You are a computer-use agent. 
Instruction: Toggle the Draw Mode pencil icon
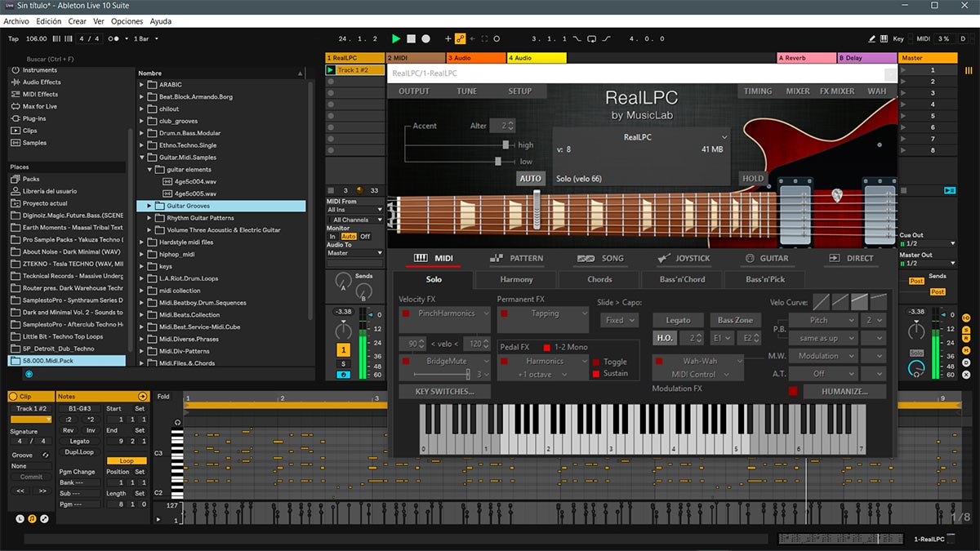873,38
